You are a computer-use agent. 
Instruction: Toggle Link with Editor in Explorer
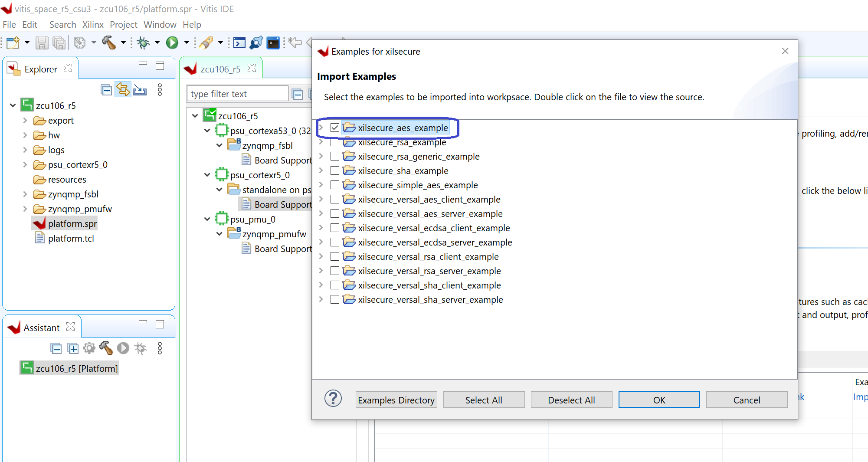point(123,90)
